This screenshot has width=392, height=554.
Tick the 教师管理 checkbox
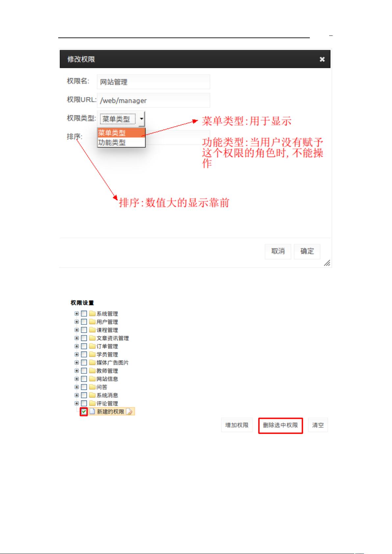(84, 371)
